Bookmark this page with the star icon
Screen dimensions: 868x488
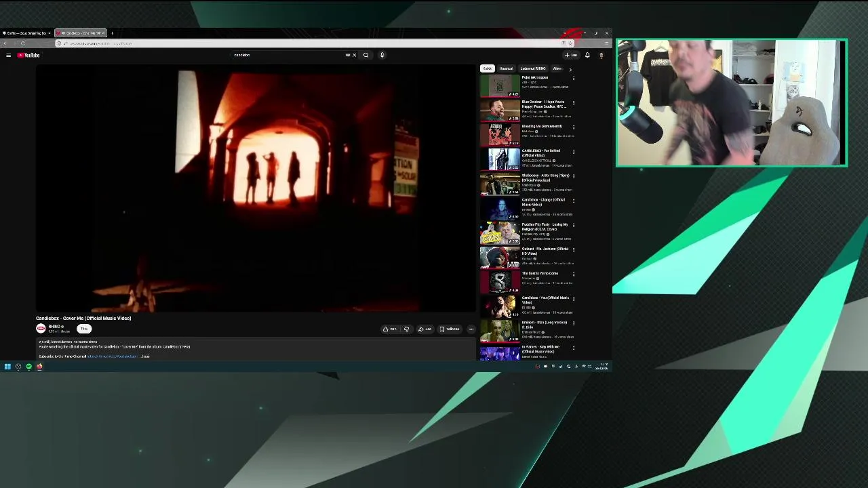coord(570,43)
